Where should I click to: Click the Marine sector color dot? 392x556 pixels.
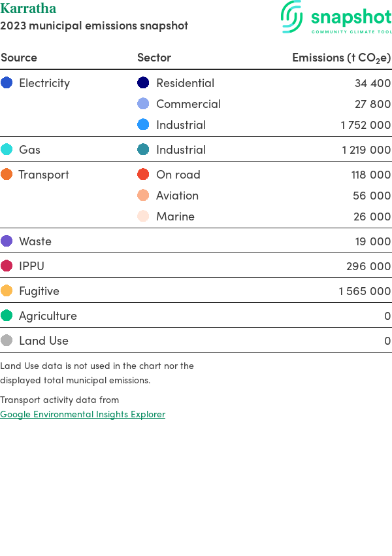click(143, 217)
